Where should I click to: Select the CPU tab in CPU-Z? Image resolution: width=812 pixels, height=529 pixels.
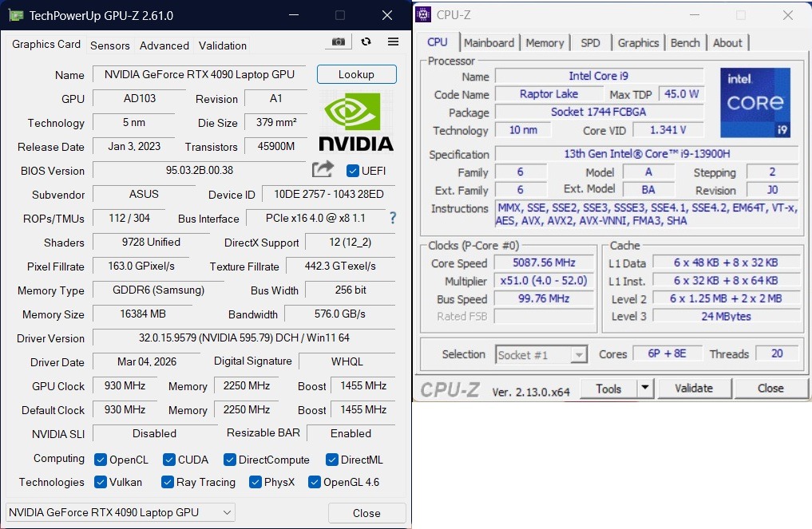(x=438, y=42)
